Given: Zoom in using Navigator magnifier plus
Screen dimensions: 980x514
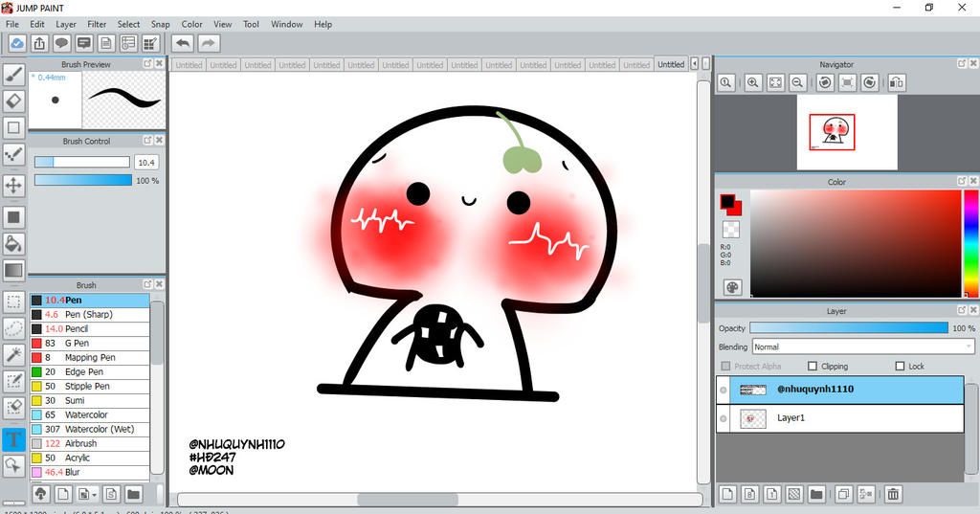Looking at the screenshot, I should pos(753,82).
